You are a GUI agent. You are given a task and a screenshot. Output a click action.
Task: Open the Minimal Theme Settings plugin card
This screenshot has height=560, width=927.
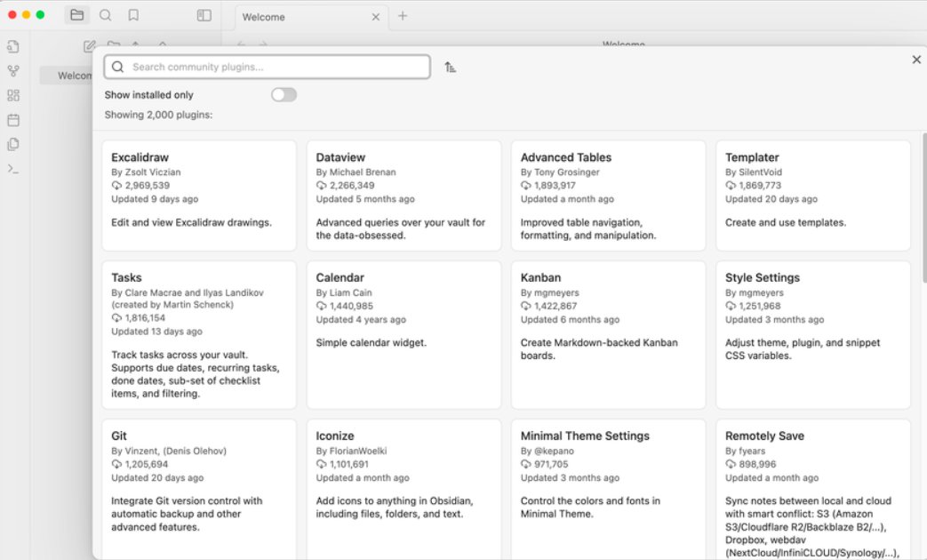tap(608, 490)
